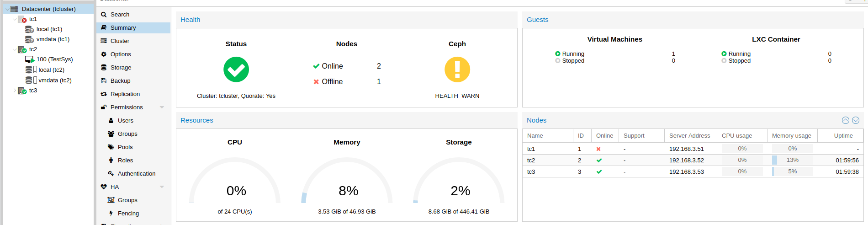Collapse the HA submenu arrow
Image resolution: width=868 pixels, height=225 pixels.
(x=162, y=187)
